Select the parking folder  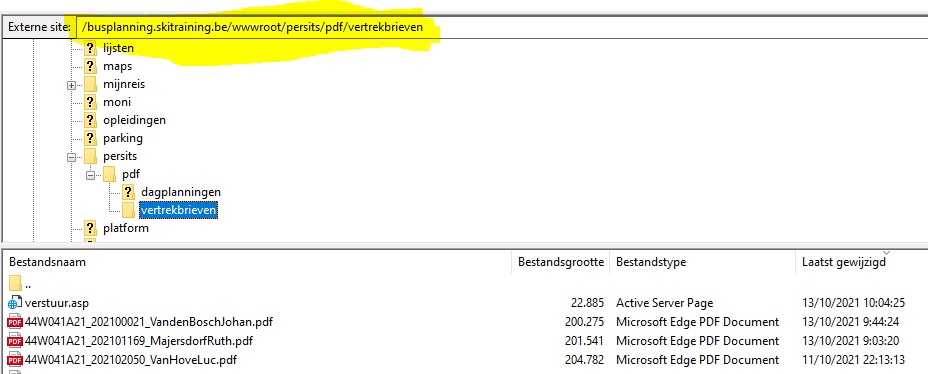tap(123, 138)
